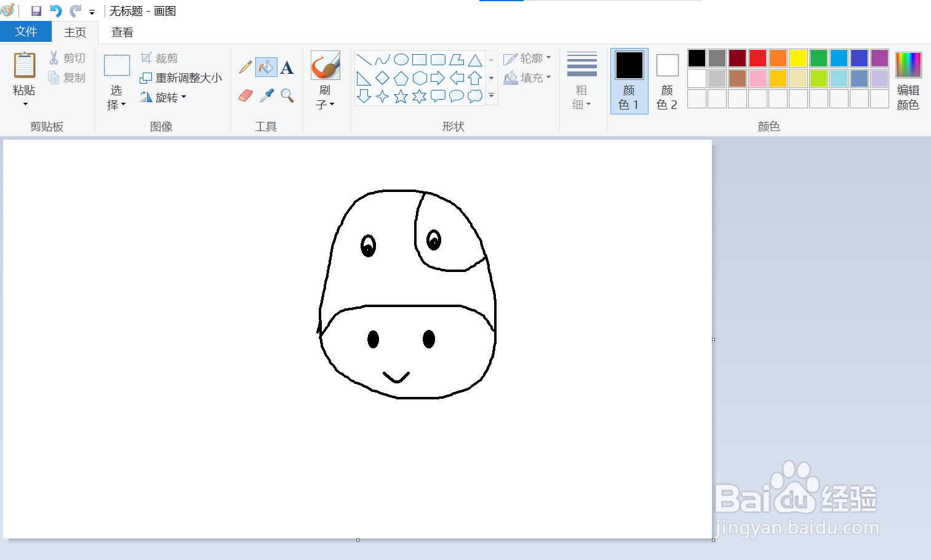Image resolution: width=931 pixels, height=560 pixels.
Task: Choose the Cloud callout shape
Action: pyautogui.click(x=475, y=96)
